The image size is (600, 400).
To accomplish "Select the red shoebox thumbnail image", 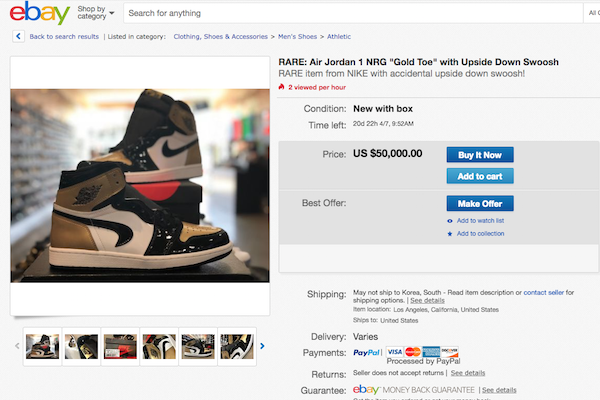I will 120,346.
